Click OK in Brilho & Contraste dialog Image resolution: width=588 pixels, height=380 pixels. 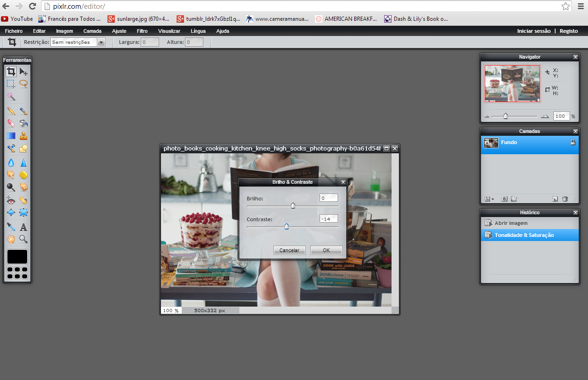tap(326, 250)
